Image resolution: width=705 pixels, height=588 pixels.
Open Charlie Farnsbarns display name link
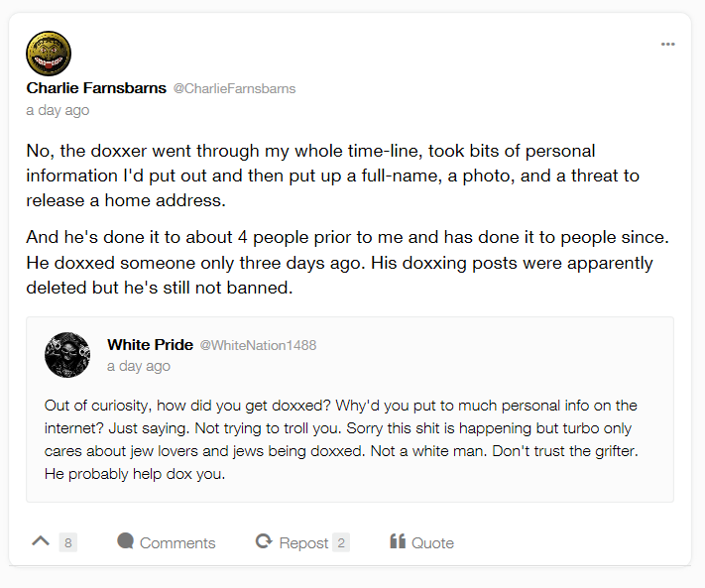96,88
